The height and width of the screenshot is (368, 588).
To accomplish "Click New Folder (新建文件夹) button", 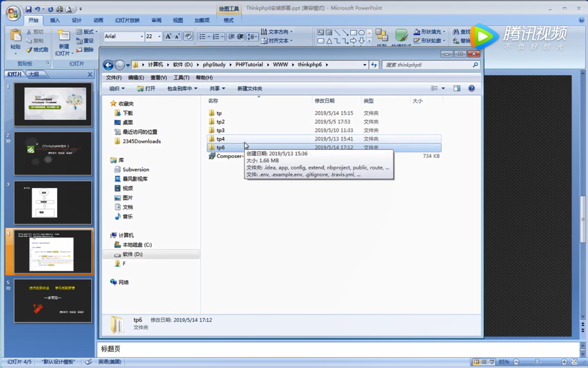I will pyautogui.click(x=250, y=89).
